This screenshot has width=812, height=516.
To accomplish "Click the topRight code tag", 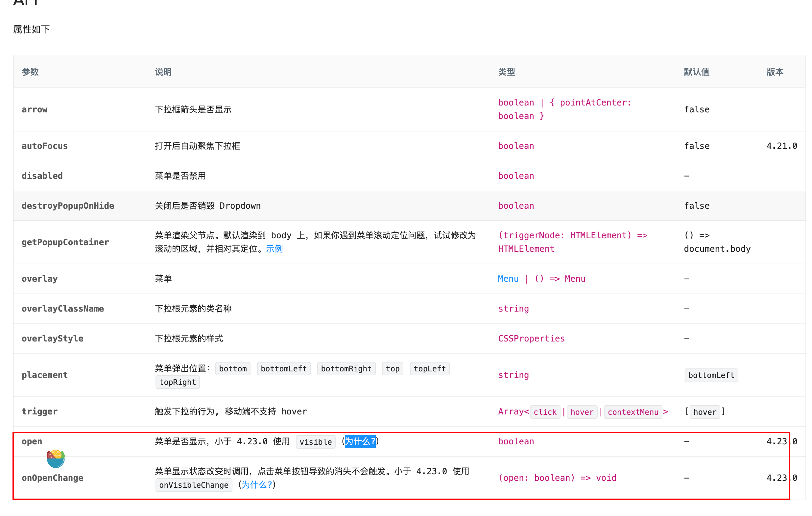I will (x=178, y=382).
